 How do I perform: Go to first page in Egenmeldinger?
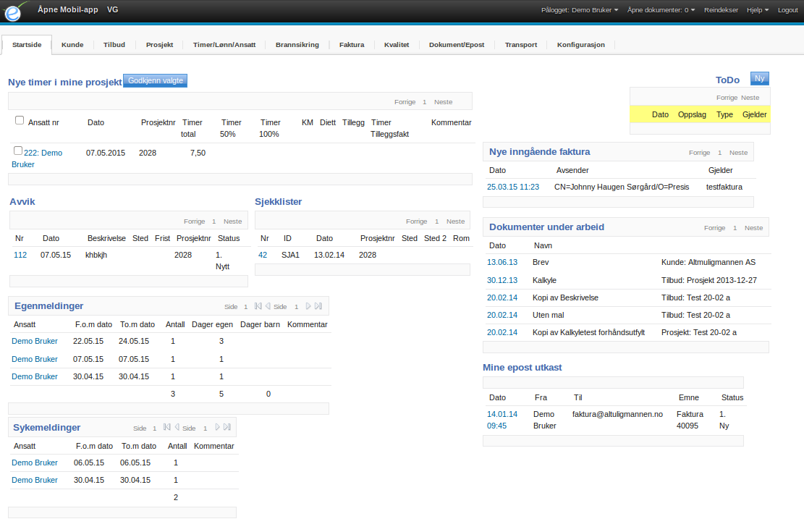pos(258,306)
